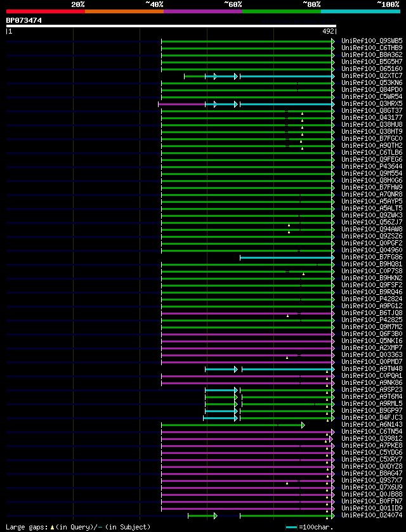Choose the UniRef100_Q8GT37 label
Image resolution: width=406 pixels, height=532 pixels.
point(372,110)
